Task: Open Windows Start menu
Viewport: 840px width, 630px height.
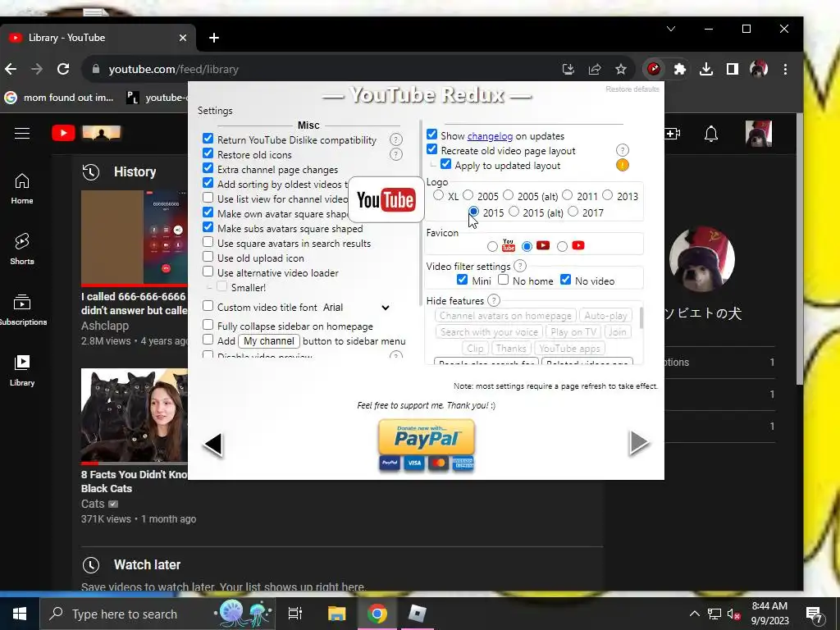Action: 20,614
